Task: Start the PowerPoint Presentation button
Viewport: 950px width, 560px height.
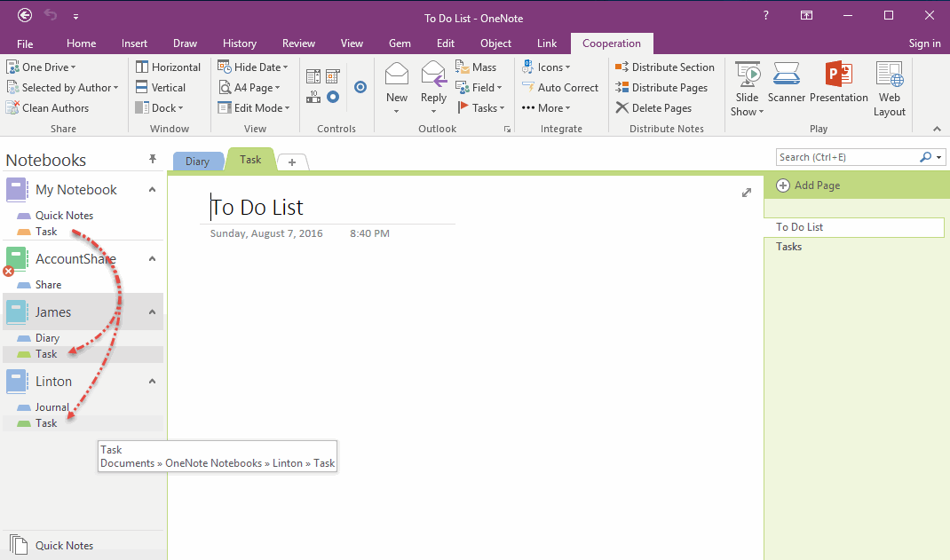Action: point(838,83)
